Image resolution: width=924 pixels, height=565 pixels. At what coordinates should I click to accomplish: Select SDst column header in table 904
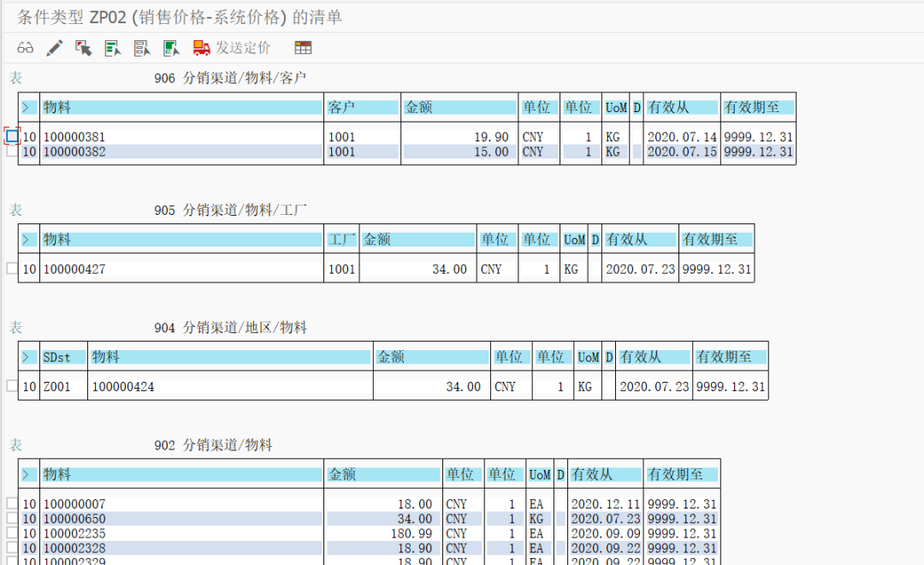pyautogui.click(x=63, y=357)
